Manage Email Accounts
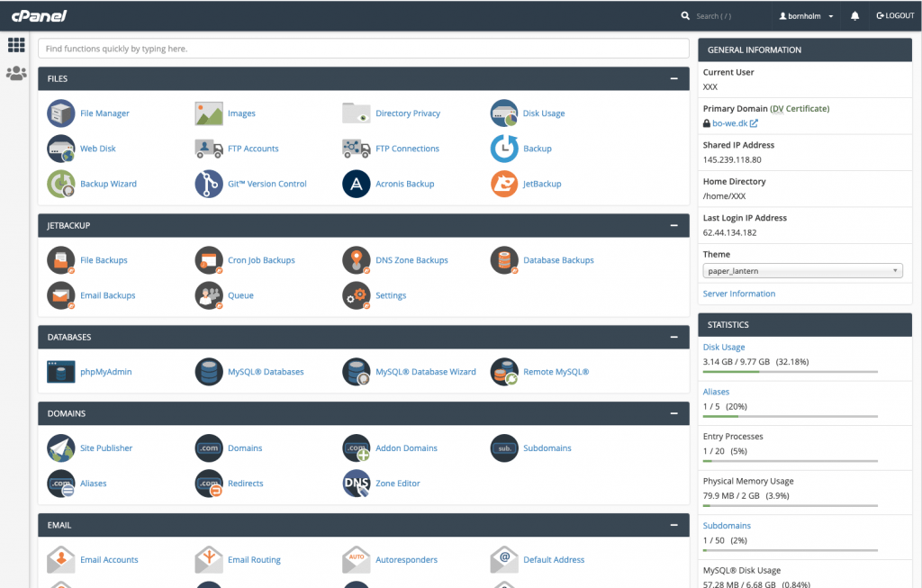This screenshot has width=922, height=588. click(109, 559)
